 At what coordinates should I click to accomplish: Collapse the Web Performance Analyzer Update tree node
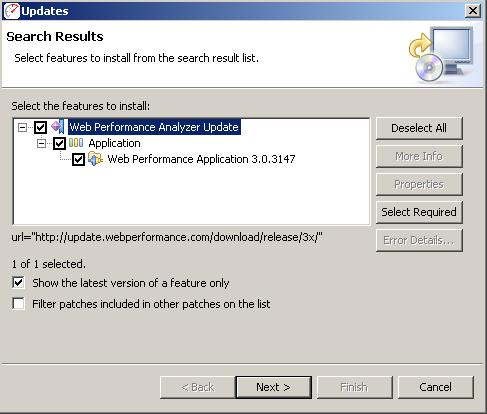click(22, 127)
